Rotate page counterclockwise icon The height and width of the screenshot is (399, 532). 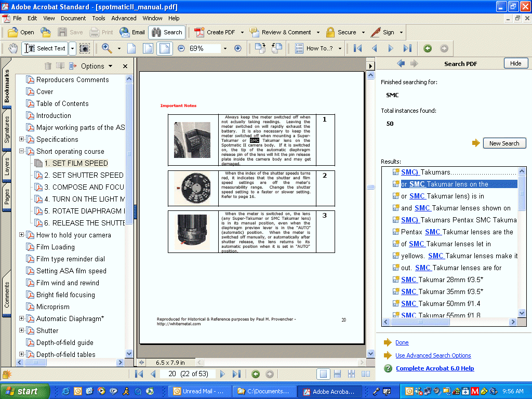click(x=277, y=48)
